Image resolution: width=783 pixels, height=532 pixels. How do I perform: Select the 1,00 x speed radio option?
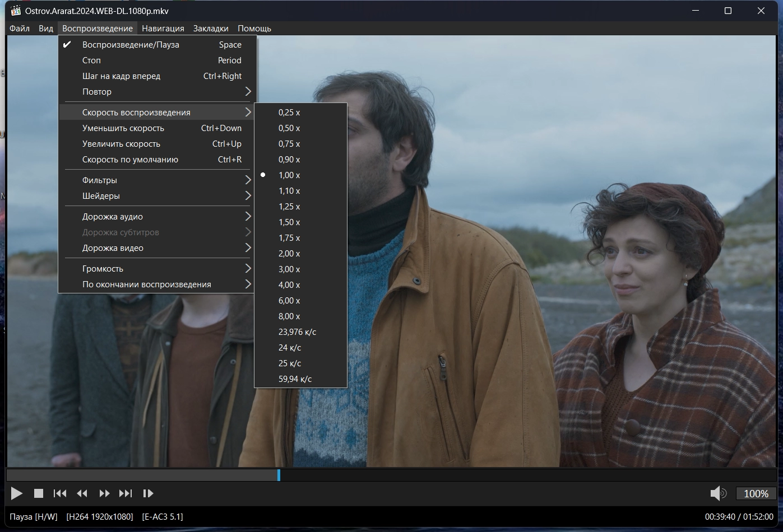[x=289, y=175]
